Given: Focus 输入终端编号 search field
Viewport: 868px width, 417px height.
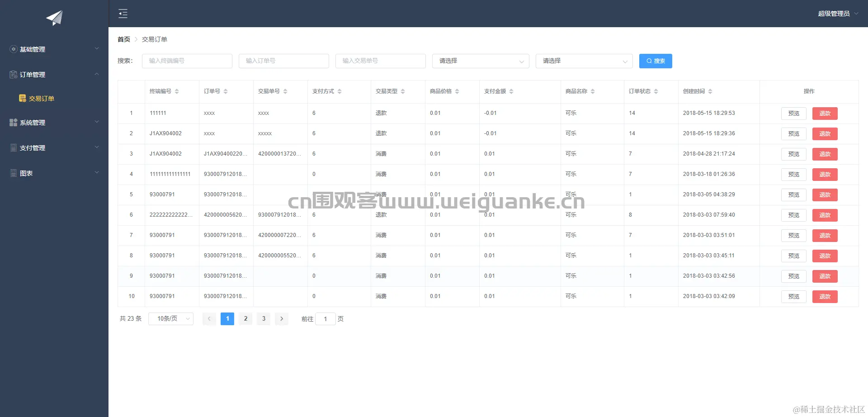Looking at the screenshot, I should 187,61.
